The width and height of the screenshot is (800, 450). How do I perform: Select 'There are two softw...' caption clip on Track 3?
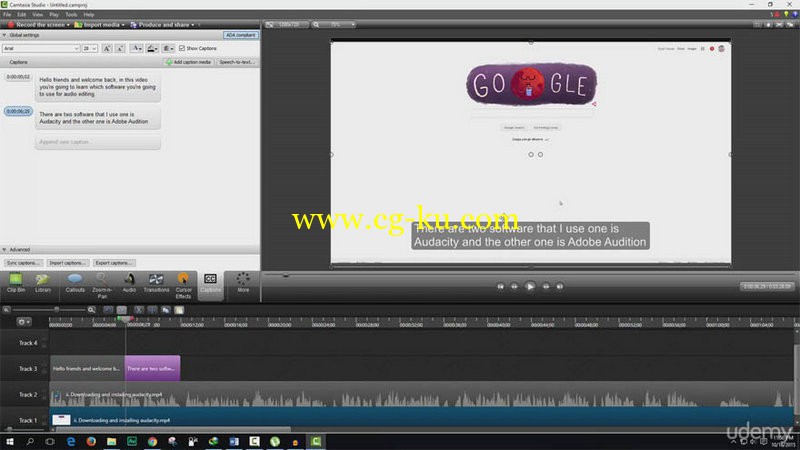[153, 368]
